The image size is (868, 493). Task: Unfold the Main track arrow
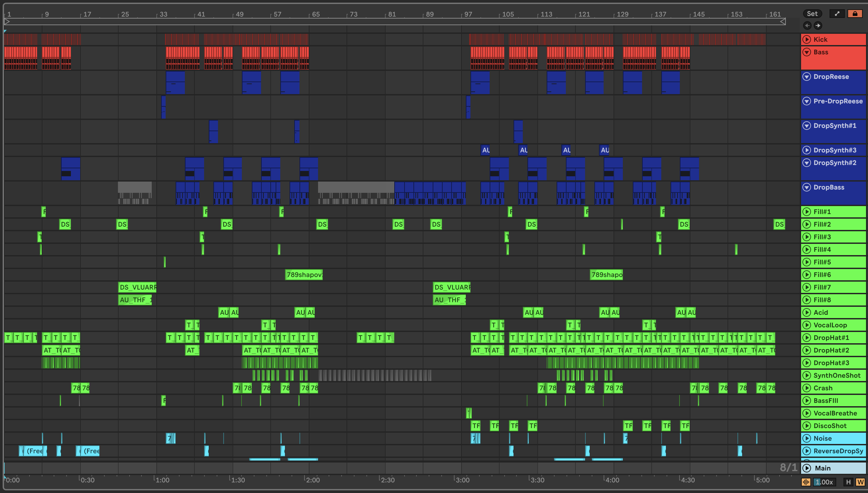[x=807, y=468]
